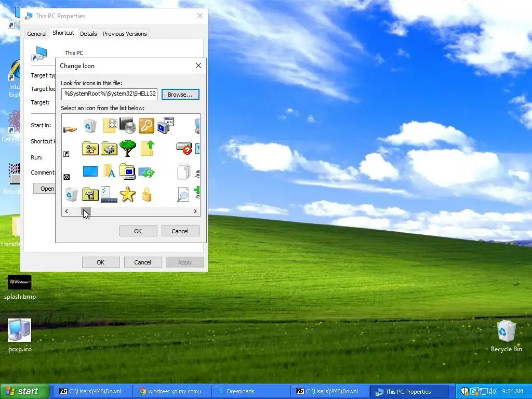
Task: Click the security shield tray icon
Action: tap(464, 391)
